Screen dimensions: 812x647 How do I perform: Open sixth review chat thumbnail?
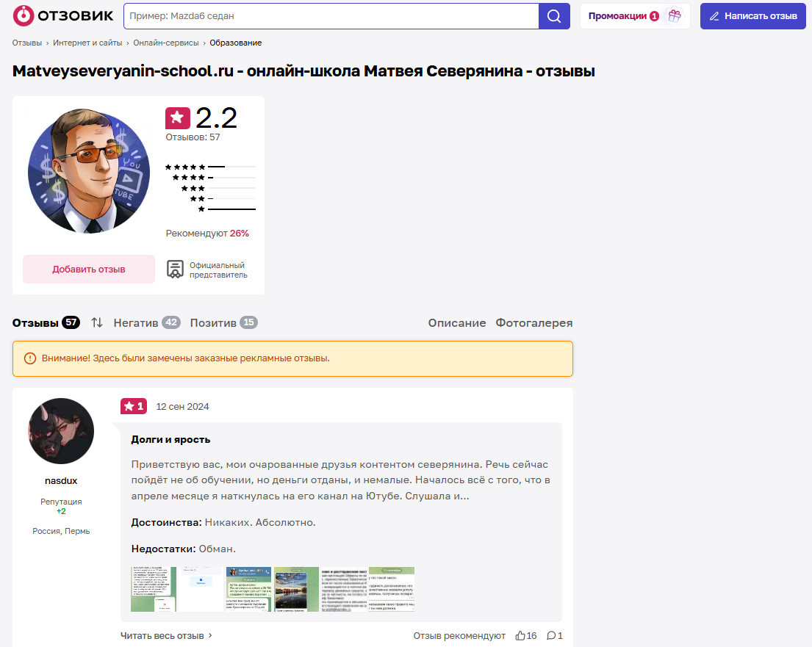coord(392,590)
